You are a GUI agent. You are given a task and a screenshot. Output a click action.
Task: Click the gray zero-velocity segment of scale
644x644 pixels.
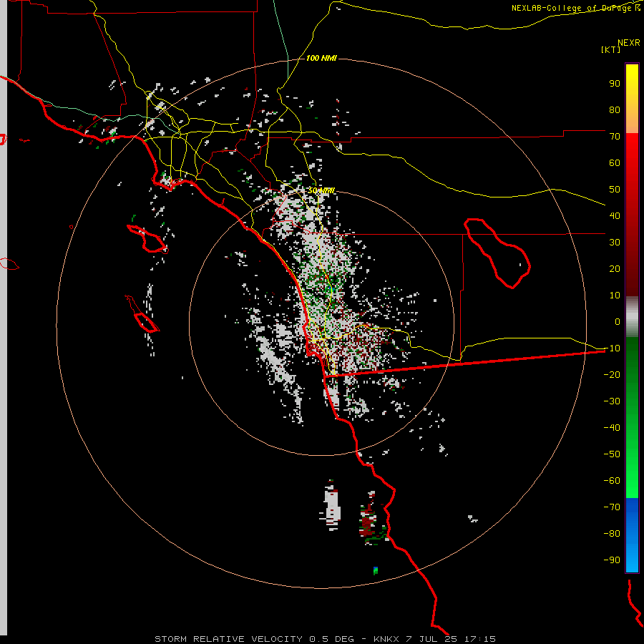point(632,317)
